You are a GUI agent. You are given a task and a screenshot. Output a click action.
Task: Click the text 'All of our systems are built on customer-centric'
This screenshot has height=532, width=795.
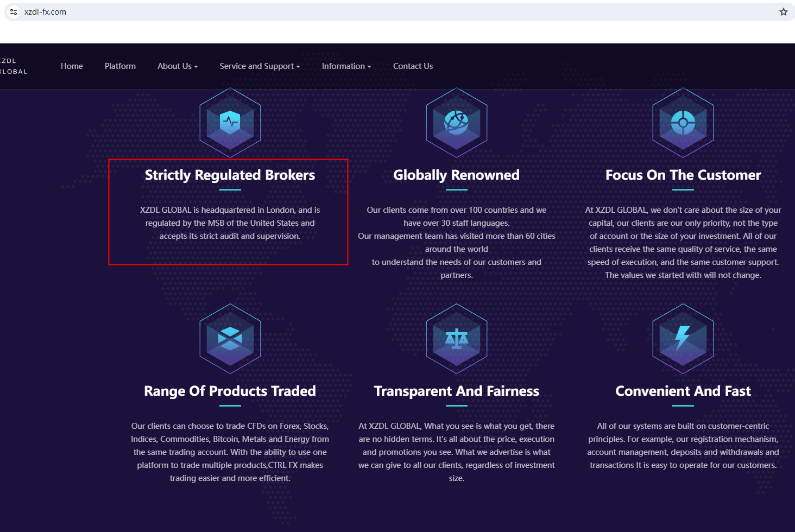click(683, 426)
